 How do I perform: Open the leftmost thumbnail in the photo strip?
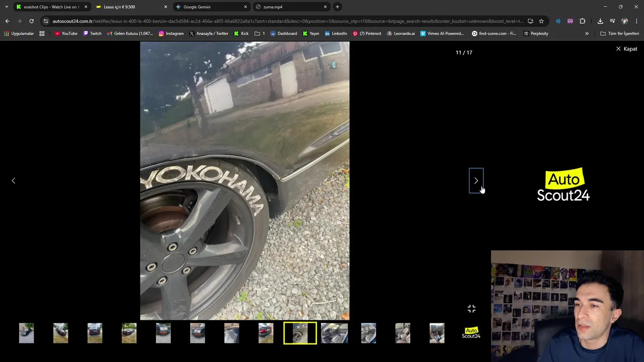(26, 333)
